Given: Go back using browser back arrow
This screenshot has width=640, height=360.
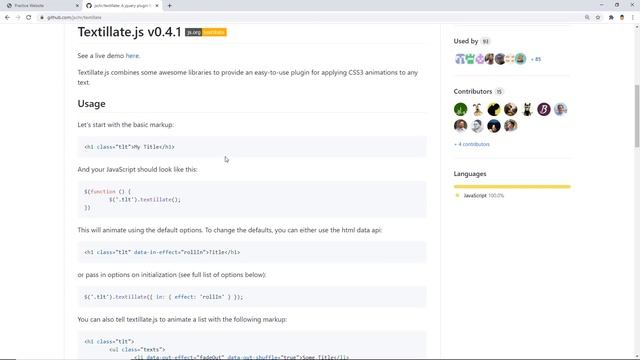Looking at the screenshot, I should [7, 18].
